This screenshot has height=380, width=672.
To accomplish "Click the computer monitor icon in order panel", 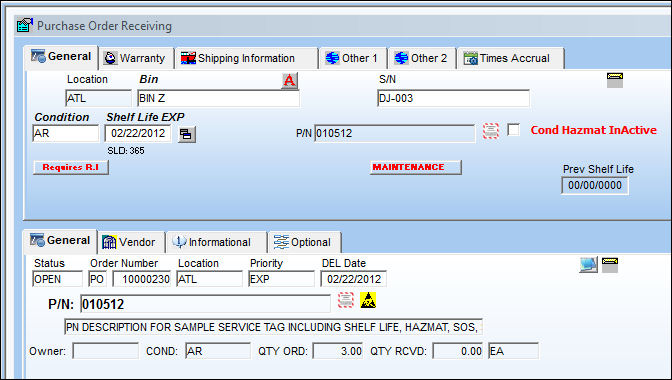I will (x=588, y=265).
